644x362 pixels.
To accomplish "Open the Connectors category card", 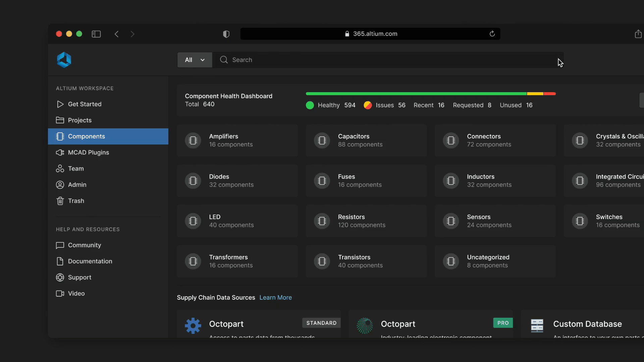I will click(x=495, y=140).
